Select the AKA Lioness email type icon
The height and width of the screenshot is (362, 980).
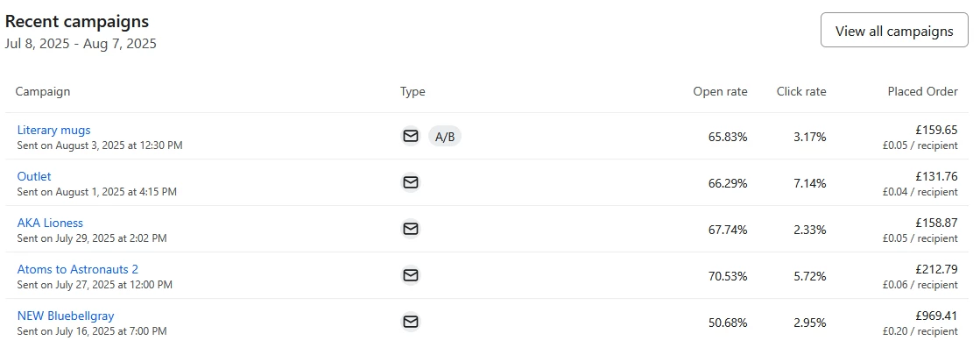click(411, 229)
